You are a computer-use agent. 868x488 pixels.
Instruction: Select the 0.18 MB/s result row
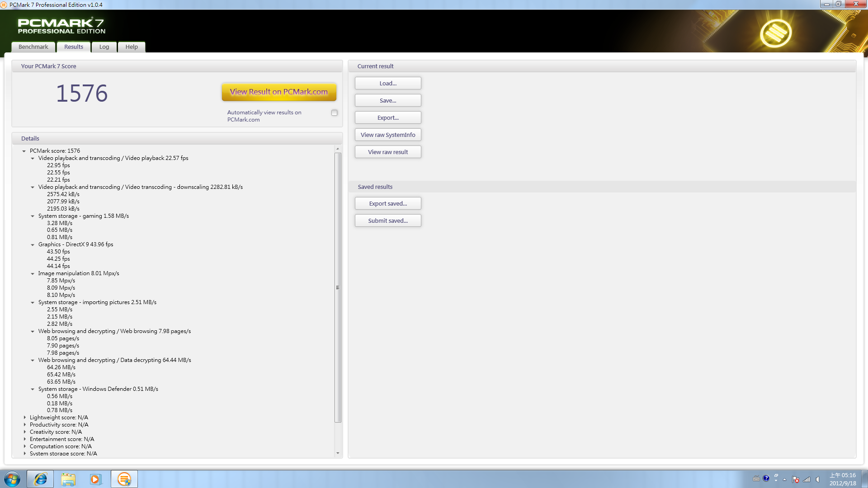(60, 404)
